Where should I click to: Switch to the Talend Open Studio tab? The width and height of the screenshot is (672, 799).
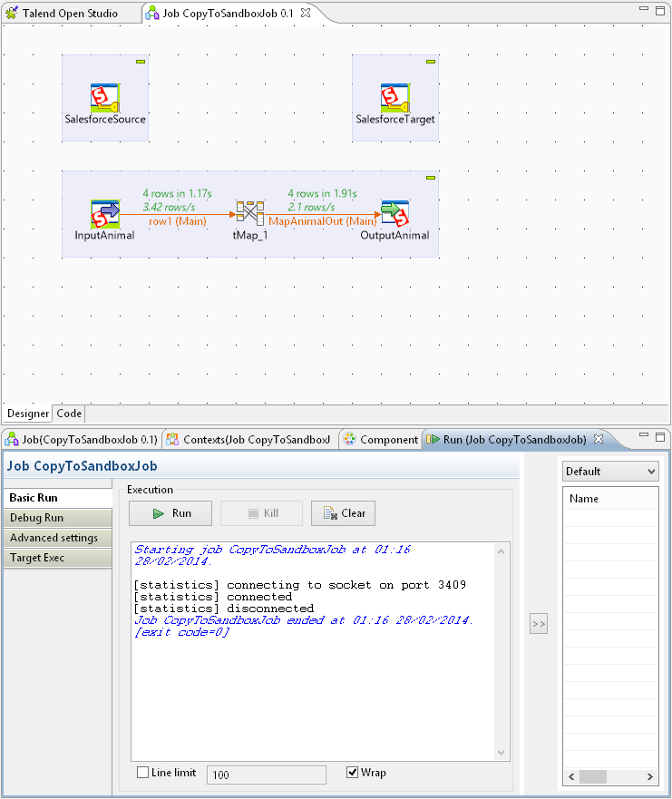point(70,14)
